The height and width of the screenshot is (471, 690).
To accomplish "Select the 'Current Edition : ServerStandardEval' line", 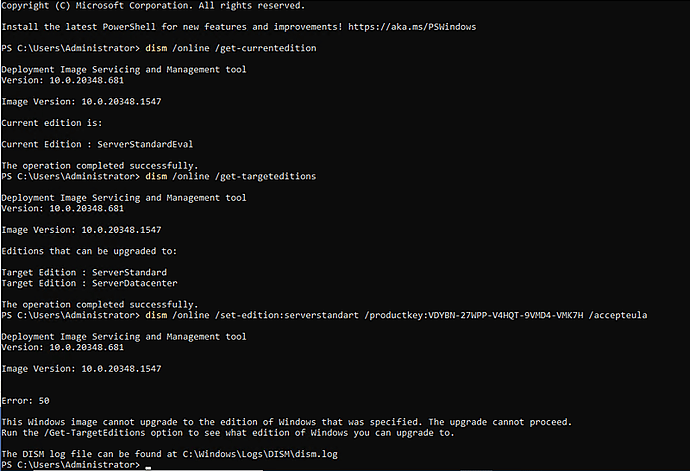I will (x=97, y=144).
